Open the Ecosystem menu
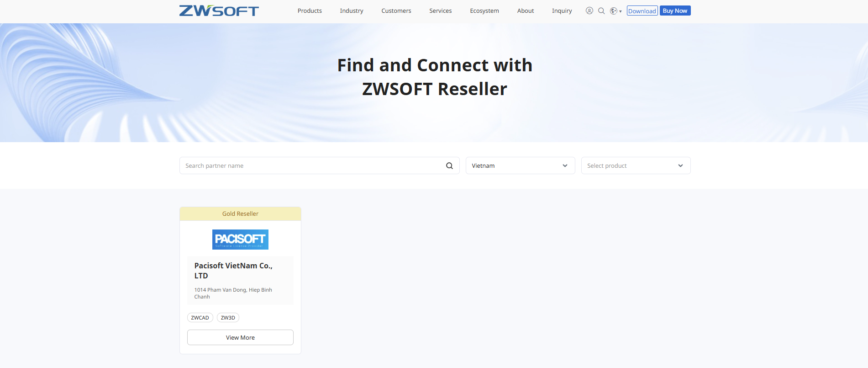Image resolution: width=868 pixels, height=368 pixels. (x=484, y=11)
